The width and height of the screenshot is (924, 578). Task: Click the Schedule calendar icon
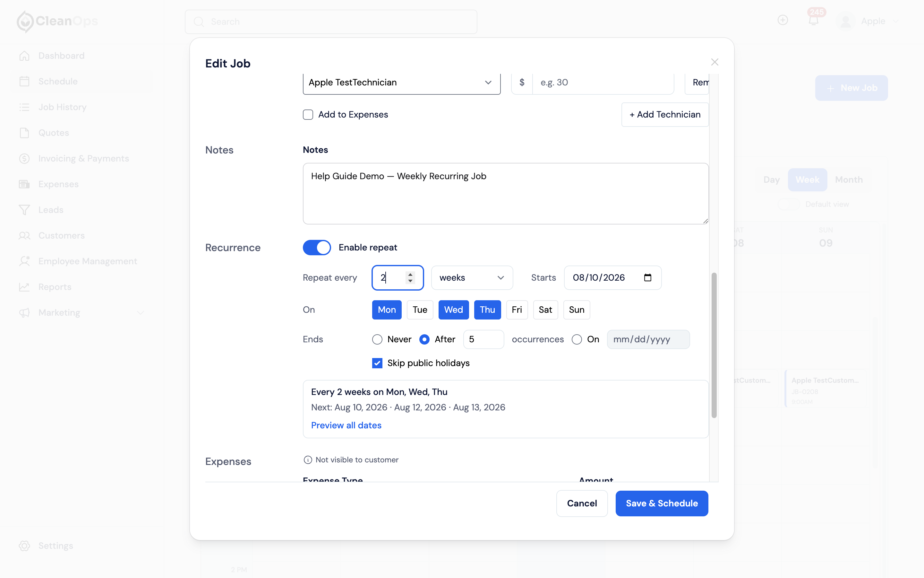pos(24,82)
